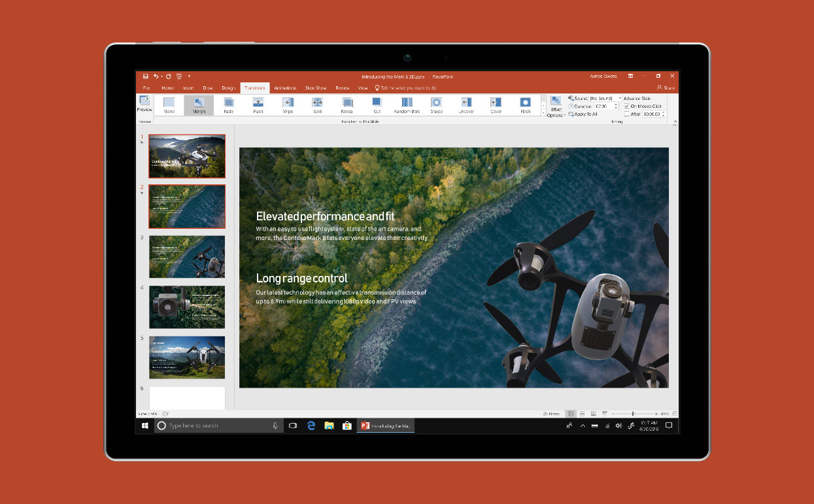
Task: Open Tell me what you want to do
Action: click(x=405, y=87)
